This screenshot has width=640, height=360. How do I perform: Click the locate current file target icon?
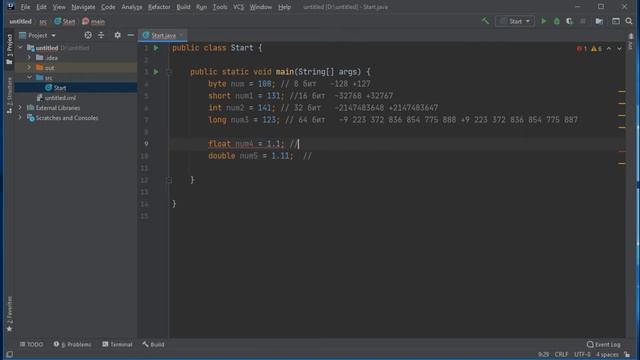[x=88, y=36]
